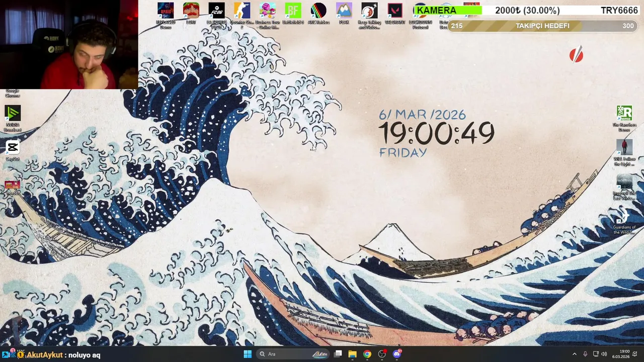Launch EA SPORTS FC 26 shortcut
Viewport: 644px width, 362px height.
(x=216, y=16)
